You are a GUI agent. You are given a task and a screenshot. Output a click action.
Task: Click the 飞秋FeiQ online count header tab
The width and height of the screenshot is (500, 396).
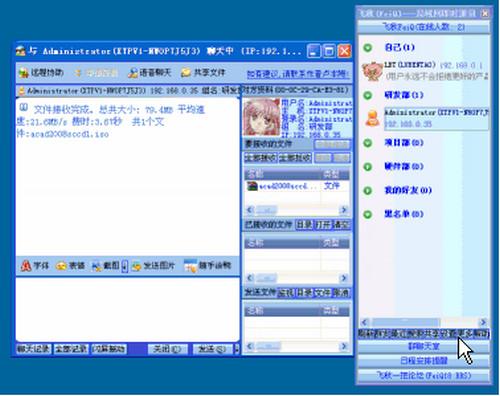tap(424, 27)
